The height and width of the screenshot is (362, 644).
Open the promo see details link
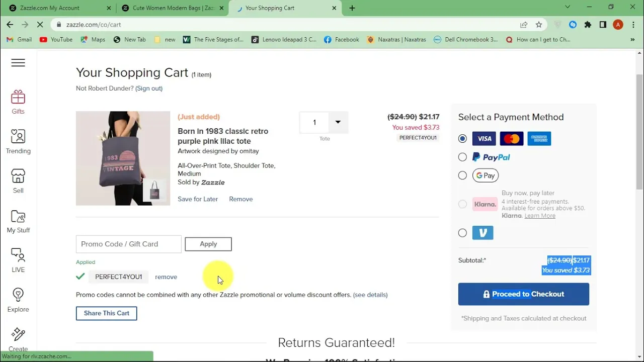point(370,295)
